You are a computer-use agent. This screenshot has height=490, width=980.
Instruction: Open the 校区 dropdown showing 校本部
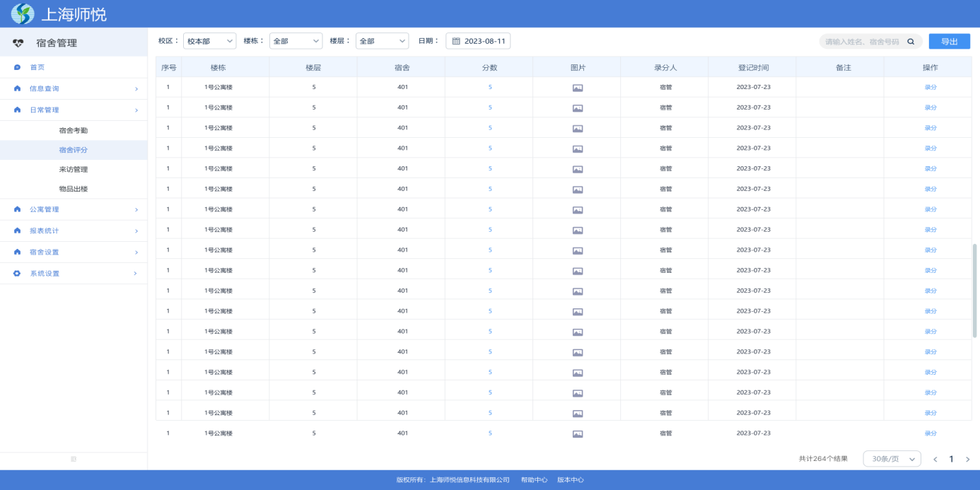click(209, 40)
